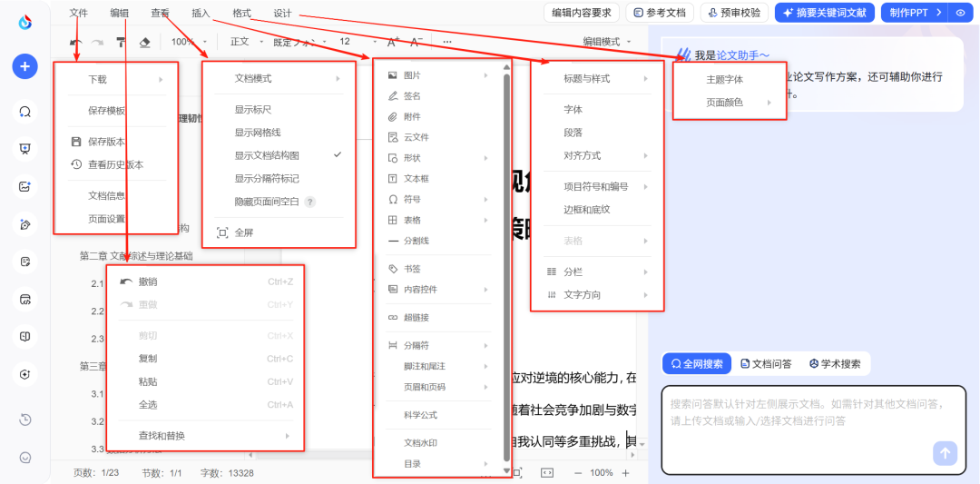Enable the 显示标尺 option
The width and height of the screenshot is (980, 484).
coord(254,109)
